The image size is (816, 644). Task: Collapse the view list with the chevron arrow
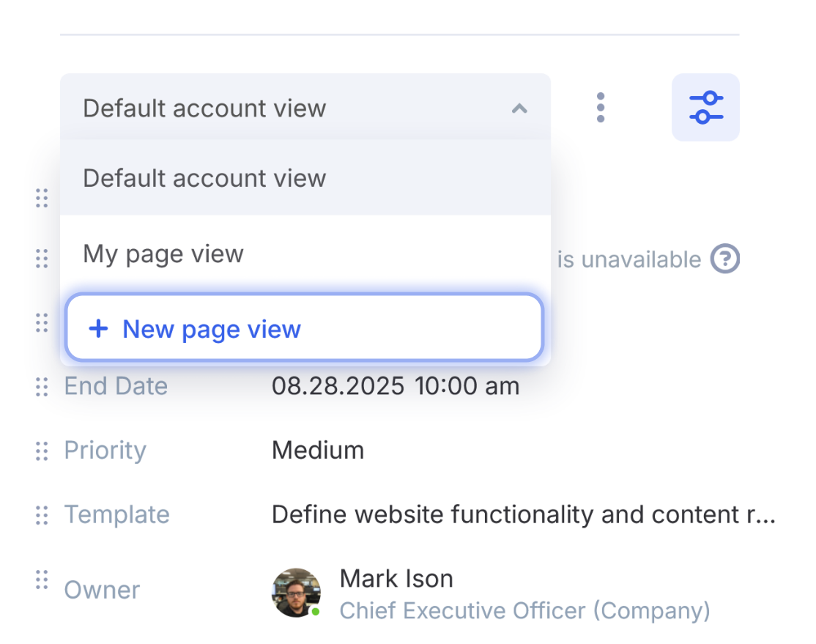[519, 108]
